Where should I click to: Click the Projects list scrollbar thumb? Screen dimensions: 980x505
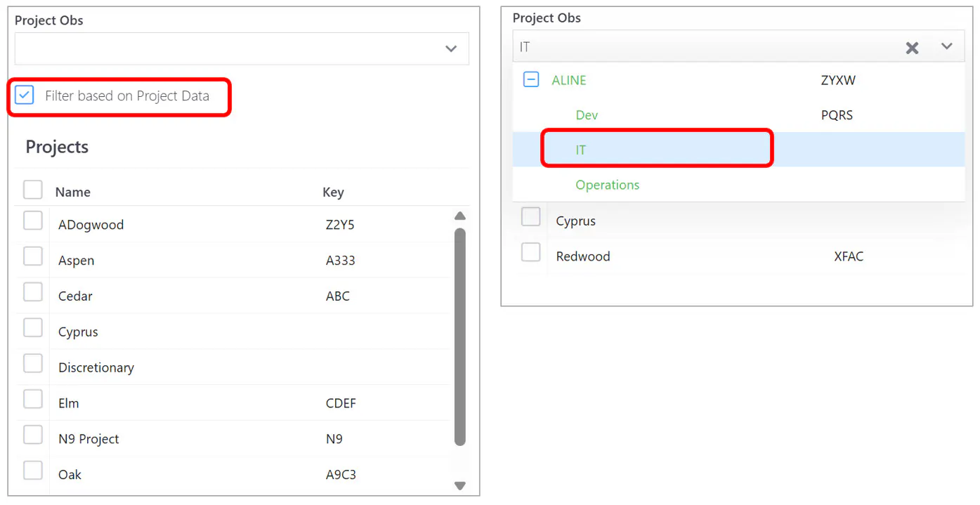460,336
